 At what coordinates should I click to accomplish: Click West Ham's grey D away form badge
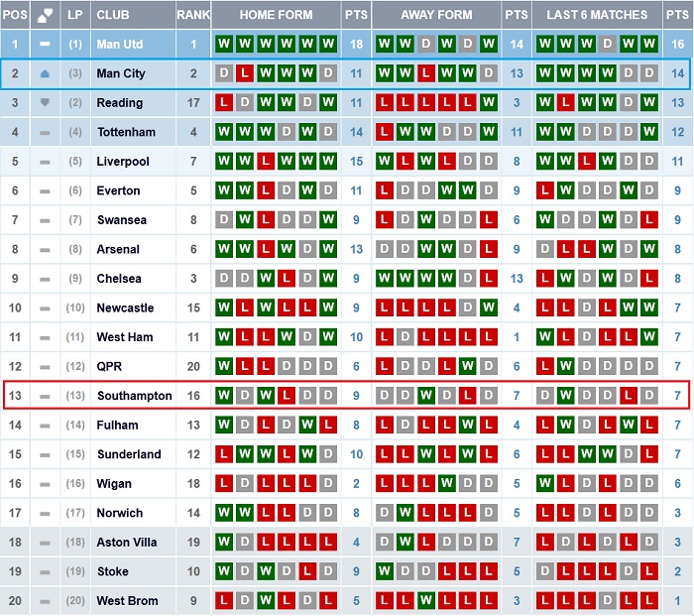tap(405, 336)
